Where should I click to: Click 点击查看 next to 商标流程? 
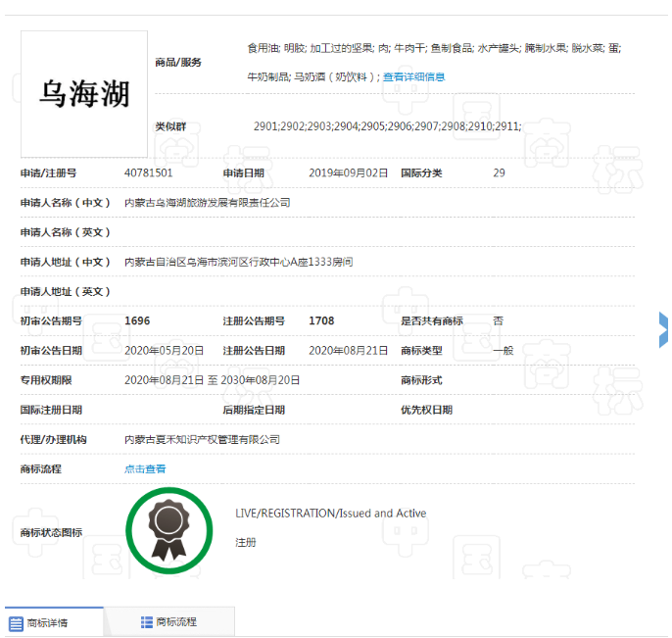click(x=145, y=468)
